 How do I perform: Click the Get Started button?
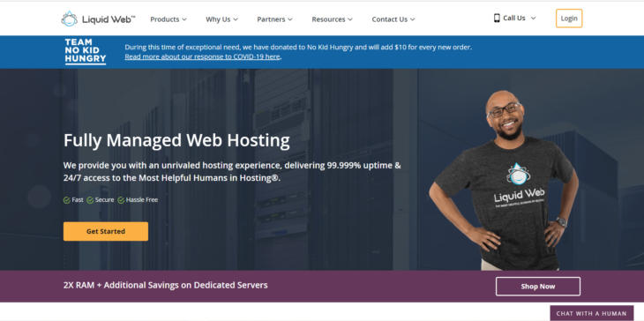(106, 232)
